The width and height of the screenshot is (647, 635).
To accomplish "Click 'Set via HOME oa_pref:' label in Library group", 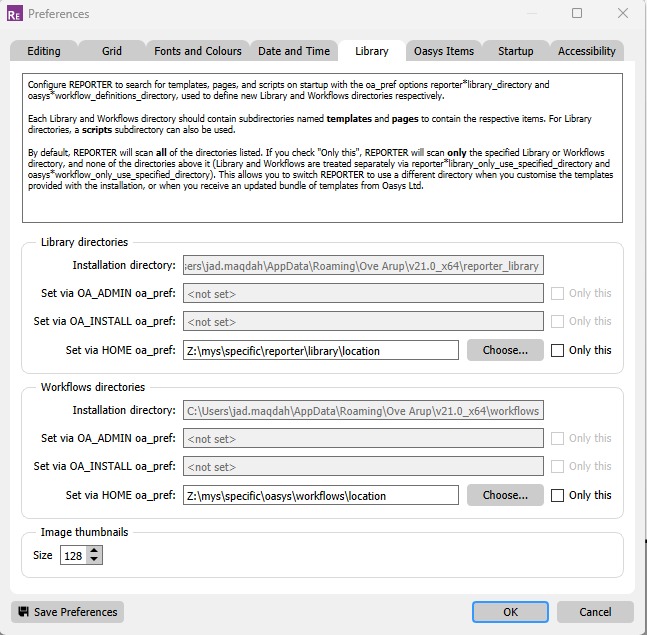I will click(120, 350).
